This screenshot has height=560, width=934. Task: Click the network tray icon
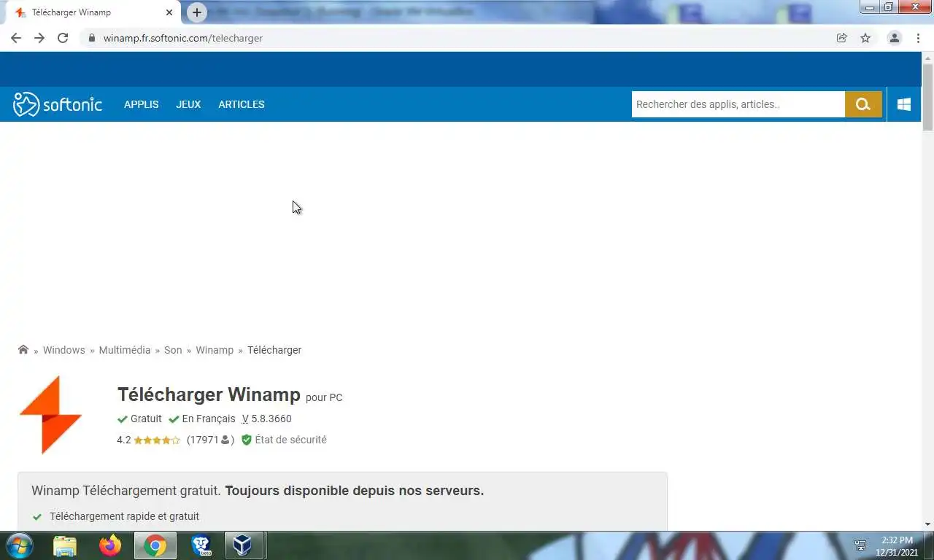(x=860, y=545)
